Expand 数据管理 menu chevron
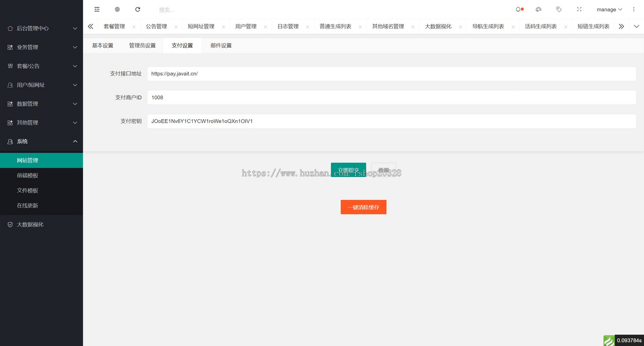Image resolution: width=644 pixels, height=346 pixels. tap(75, 104)
